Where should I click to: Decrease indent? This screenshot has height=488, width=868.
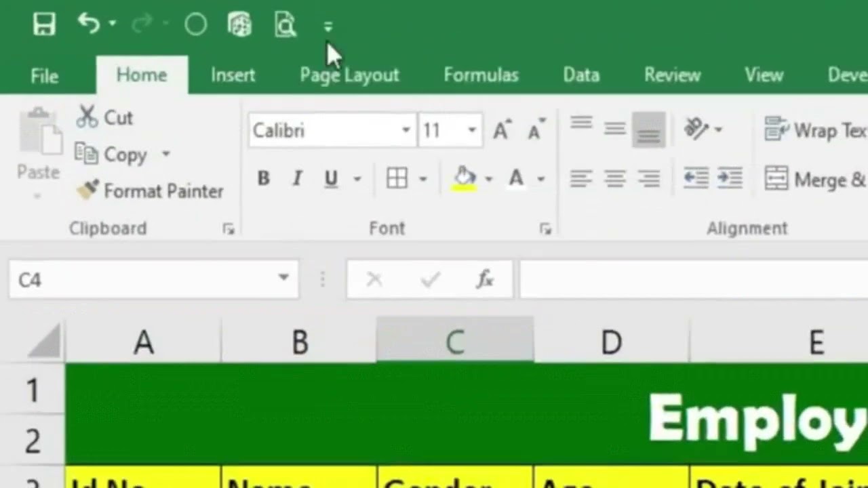pos(696,178)
